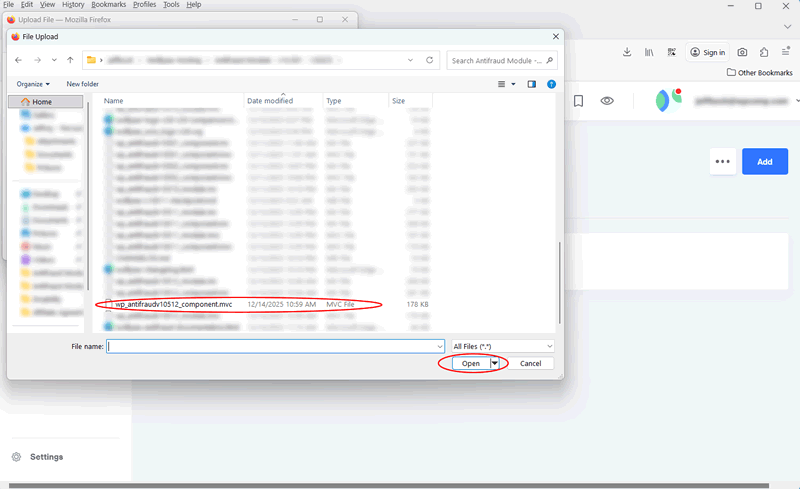This screenshot has width=800, height=489.
Task: Click the bookmark icon on page
Action: pyautogui.click(x=578, y=101)
